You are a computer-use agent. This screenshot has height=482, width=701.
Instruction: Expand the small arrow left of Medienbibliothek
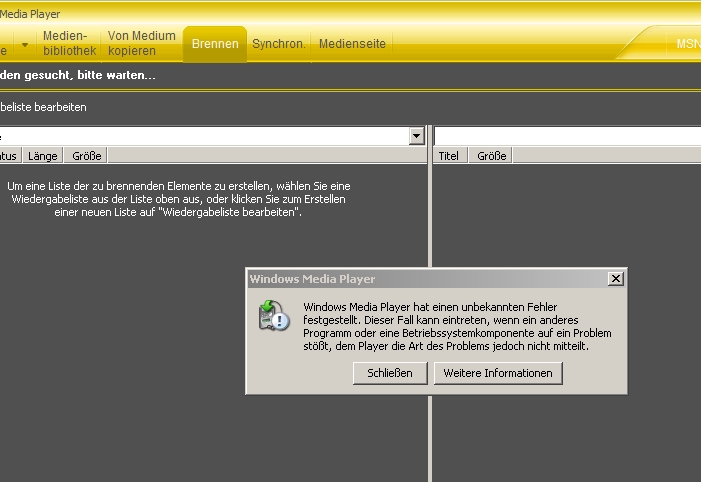pos(25,45)
